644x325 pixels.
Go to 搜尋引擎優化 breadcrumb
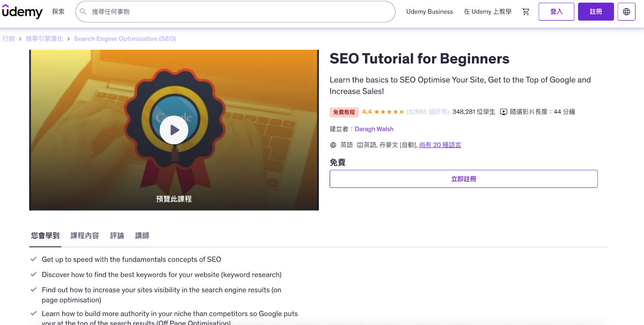(44, 39)
